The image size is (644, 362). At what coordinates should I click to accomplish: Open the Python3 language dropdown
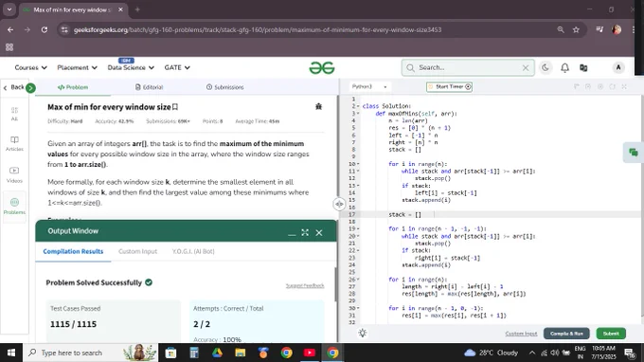coord(369,86)
